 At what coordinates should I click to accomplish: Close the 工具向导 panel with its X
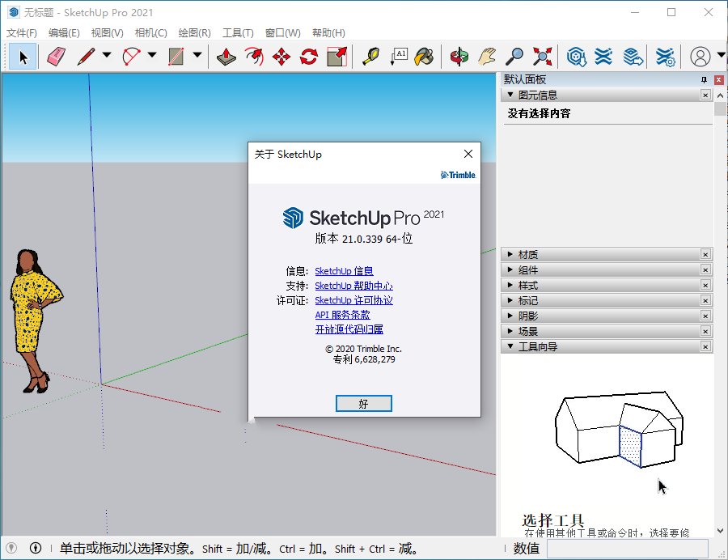point(705,347)
